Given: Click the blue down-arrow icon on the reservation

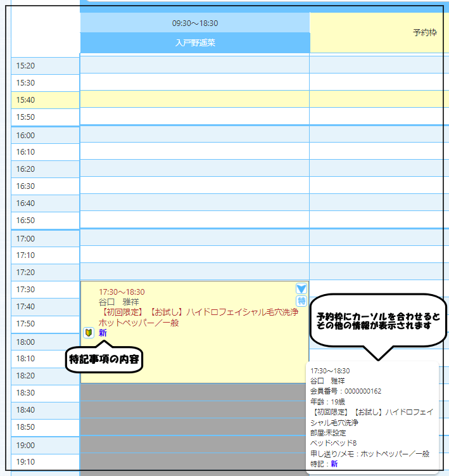Looking at the screenshot, I should (x=301, y=288).
